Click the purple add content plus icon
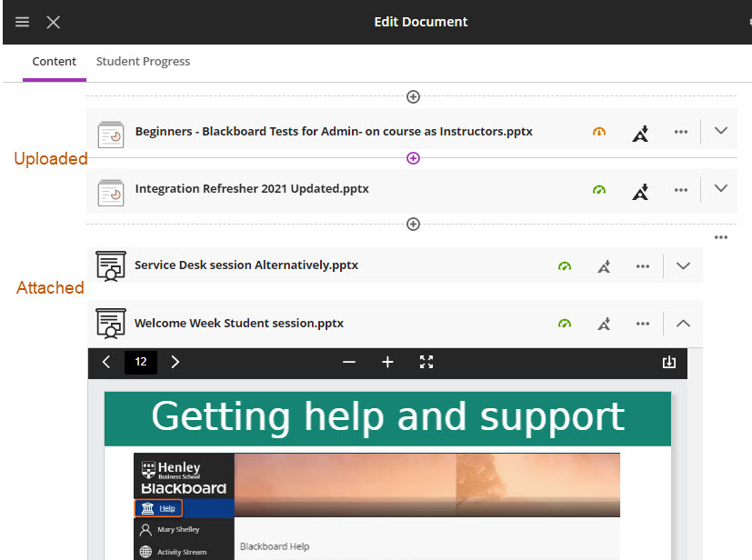 pyautogui.click(x=413, y=158)
